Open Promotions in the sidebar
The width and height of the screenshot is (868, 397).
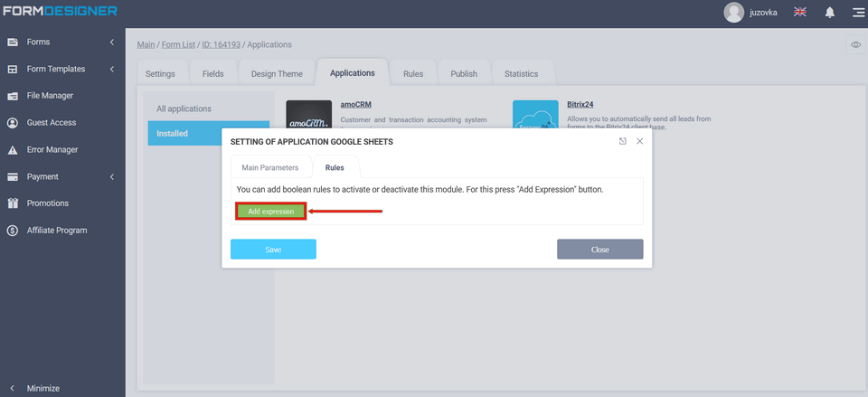tap(47, 203)
